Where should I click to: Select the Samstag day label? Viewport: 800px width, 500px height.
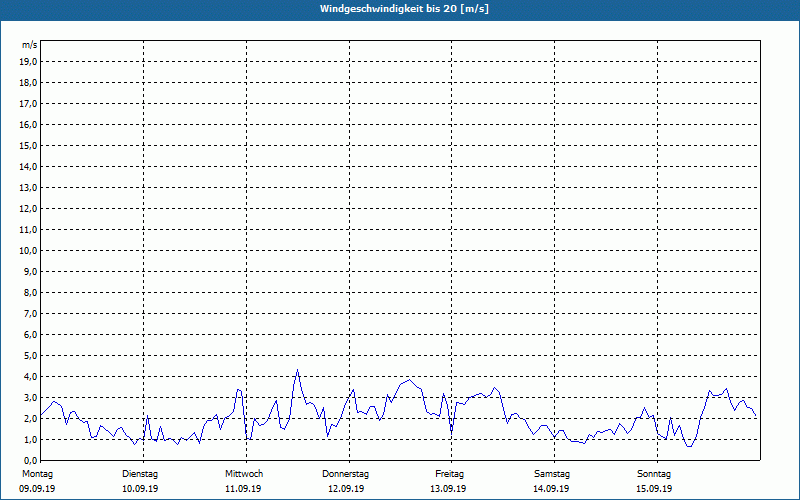tap(552, 474)
